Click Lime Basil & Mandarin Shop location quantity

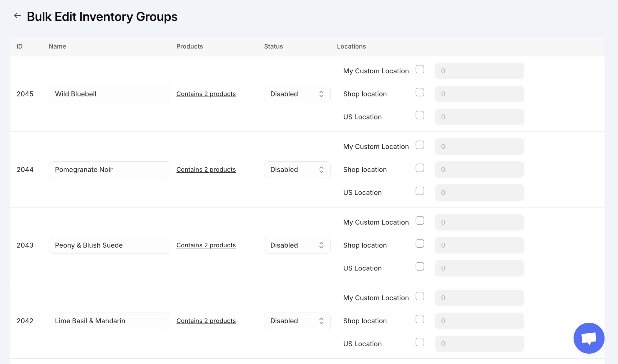(x=479, y=321)
